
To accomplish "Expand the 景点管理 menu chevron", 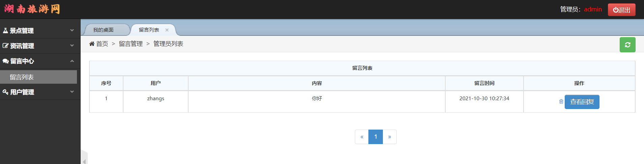I will (x=72, y=30).
